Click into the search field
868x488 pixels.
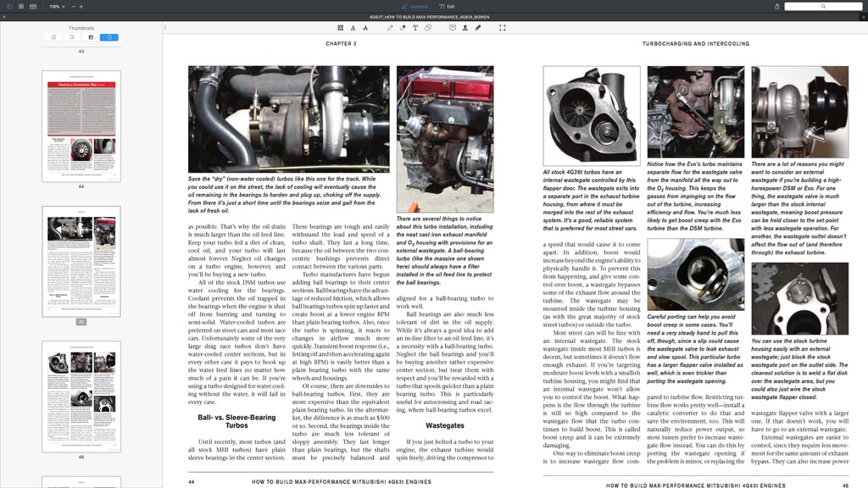[x=822, y=7]
